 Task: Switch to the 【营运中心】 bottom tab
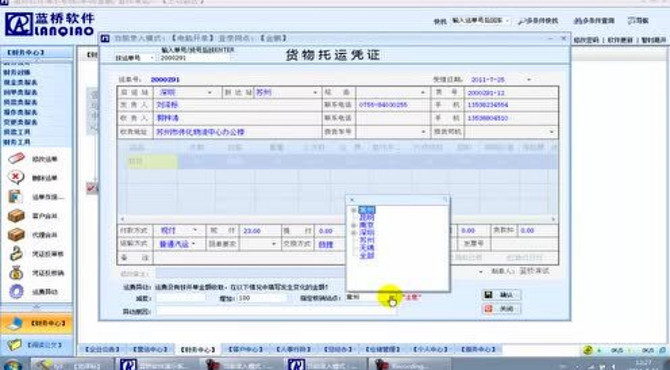pos(150,349)
